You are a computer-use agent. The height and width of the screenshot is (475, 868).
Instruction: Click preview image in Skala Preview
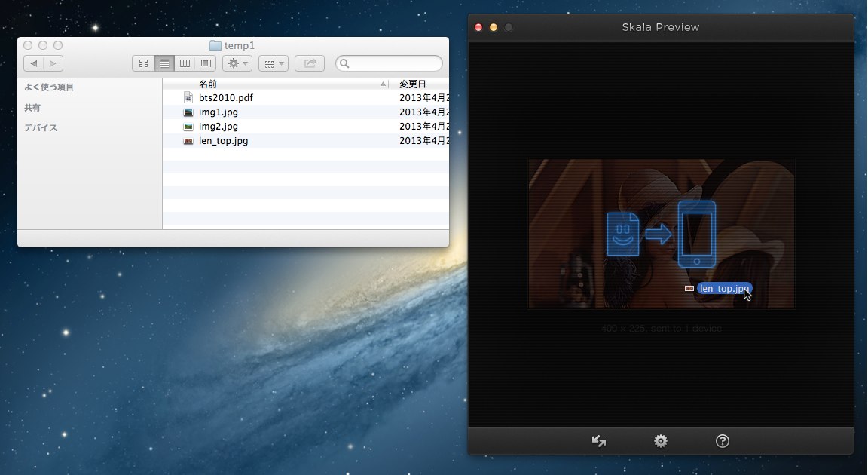point(662,234)
